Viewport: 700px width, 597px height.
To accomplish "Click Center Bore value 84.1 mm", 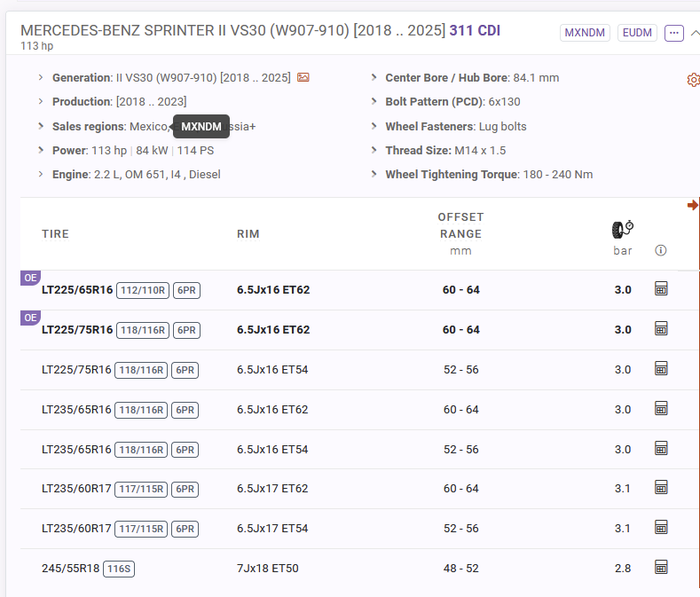I will pos(536,77).
